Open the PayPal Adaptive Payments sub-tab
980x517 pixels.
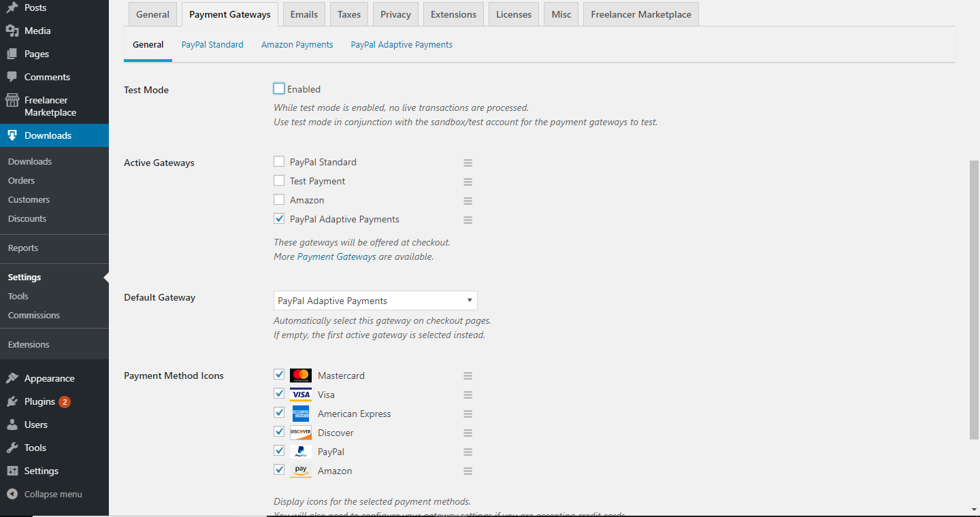[402, 44]
